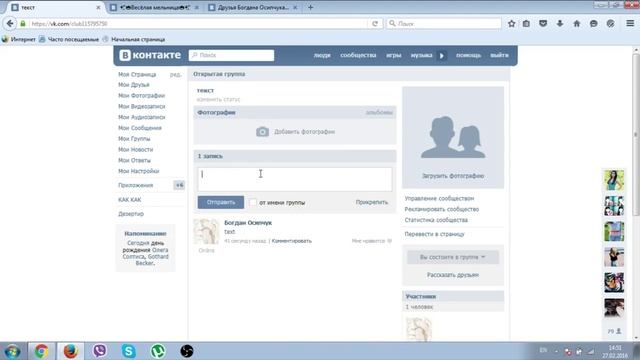
Task: Open 'сообщества' in the VK header
Action: pyautogui.click(x=358, y=55)
